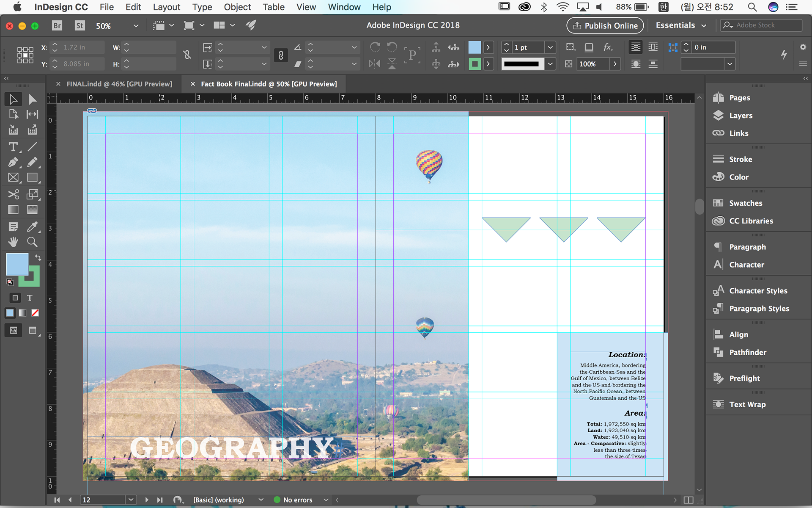
Task: Select the Zoom tool
Action: 32,242
